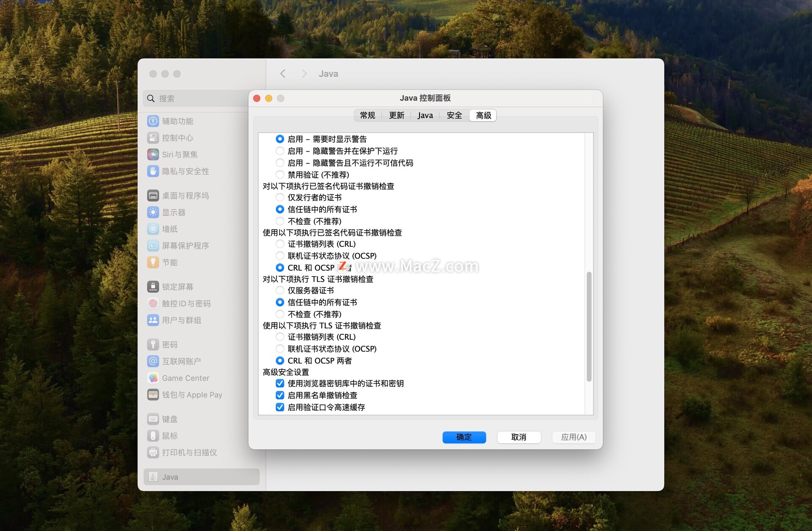
Task: Click the 应用(A) button
Action: point(574,437)
